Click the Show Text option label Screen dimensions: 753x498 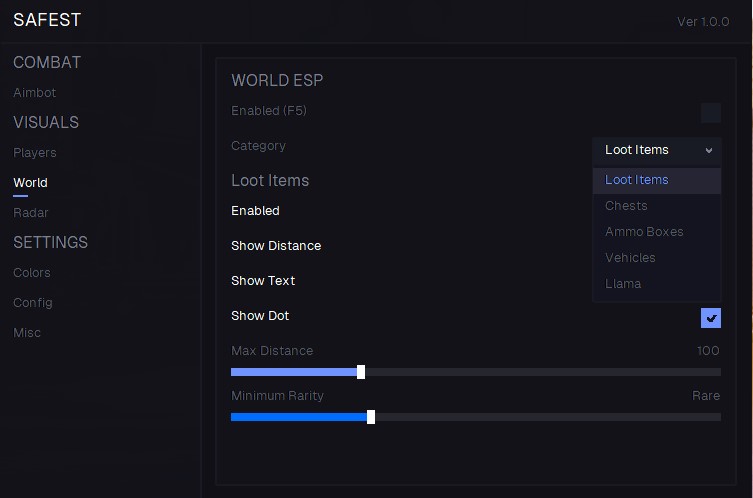pos(263,281)
